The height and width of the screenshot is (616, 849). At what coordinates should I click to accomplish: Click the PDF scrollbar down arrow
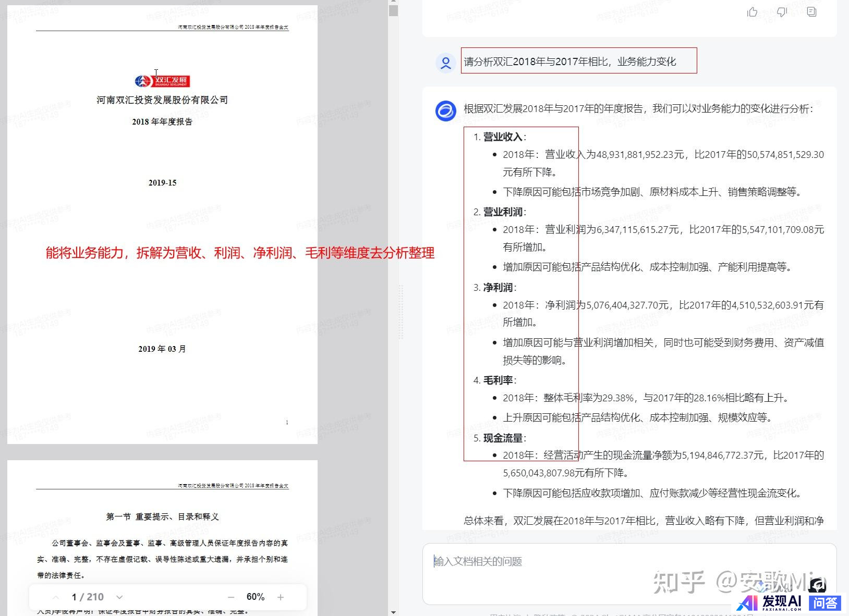pos(394,612)
